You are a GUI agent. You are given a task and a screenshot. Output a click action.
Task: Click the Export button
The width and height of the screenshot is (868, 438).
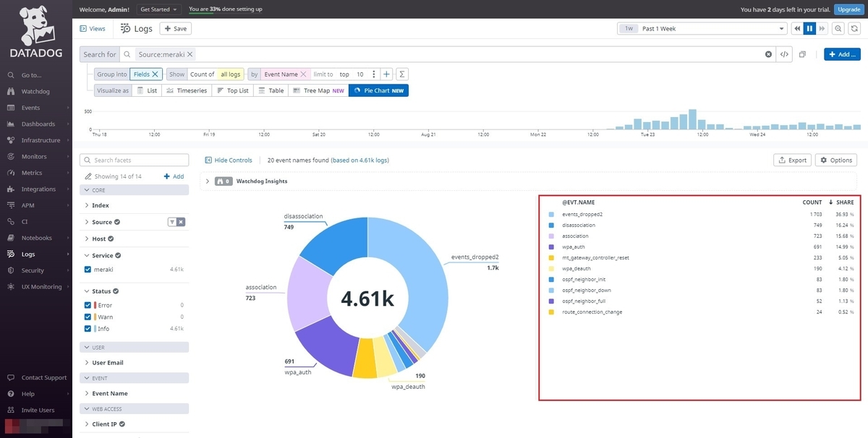(792, 160)
